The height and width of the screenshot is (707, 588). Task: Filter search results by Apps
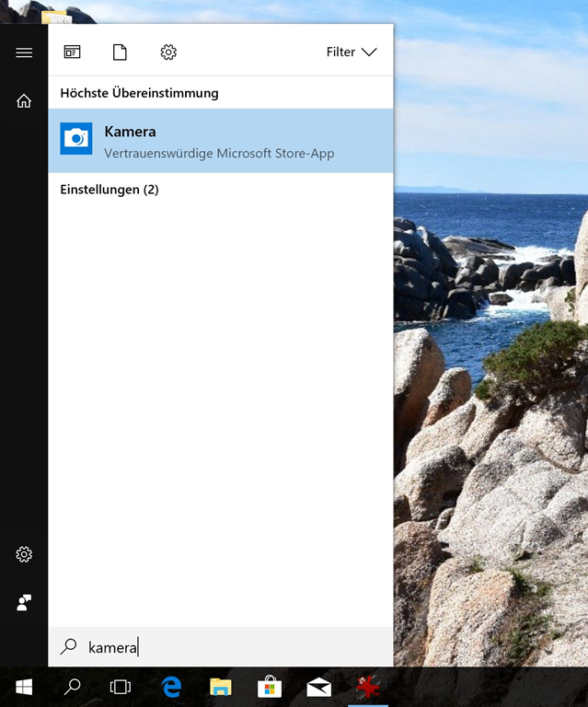73,52
